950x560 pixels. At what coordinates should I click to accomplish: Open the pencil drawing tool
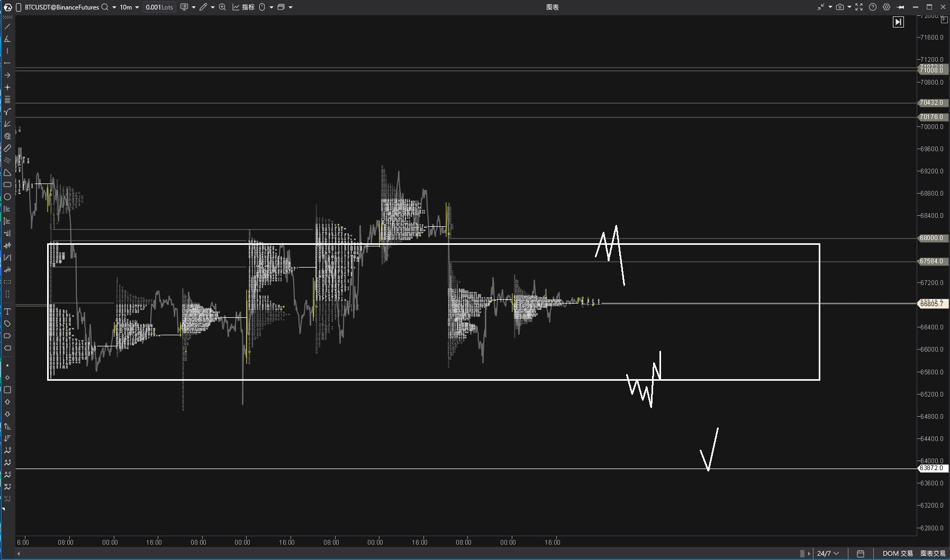[203, 7]
